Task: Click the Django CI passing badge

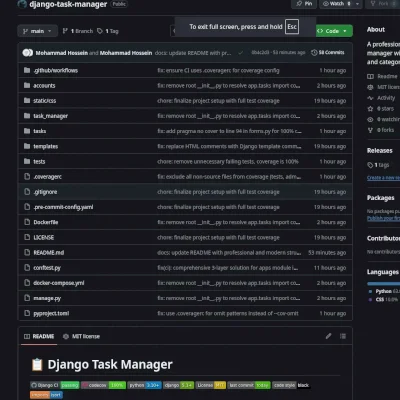Action: [x=55, y=385]
